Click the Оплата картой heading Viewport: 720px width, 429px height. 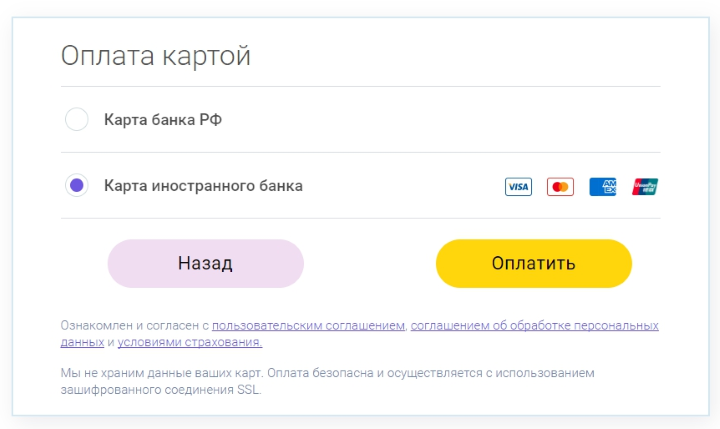[156, 56]
